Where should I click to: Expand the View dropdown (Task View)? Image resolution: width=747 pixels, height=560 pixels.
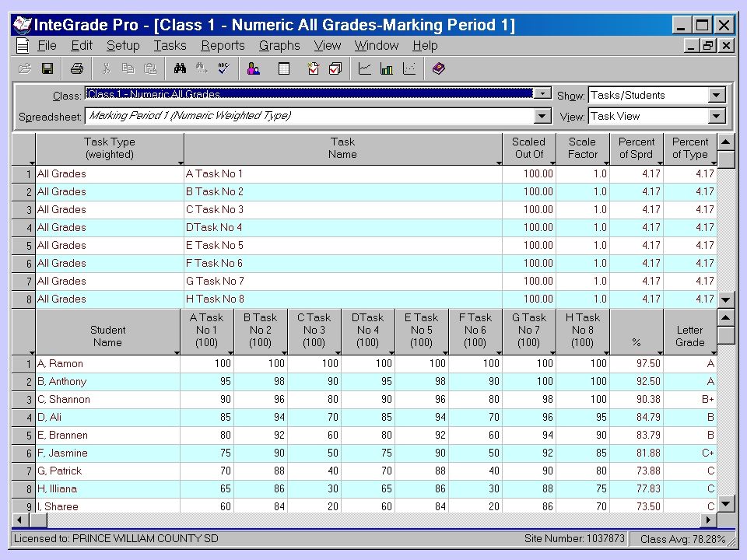pos(716,116)
